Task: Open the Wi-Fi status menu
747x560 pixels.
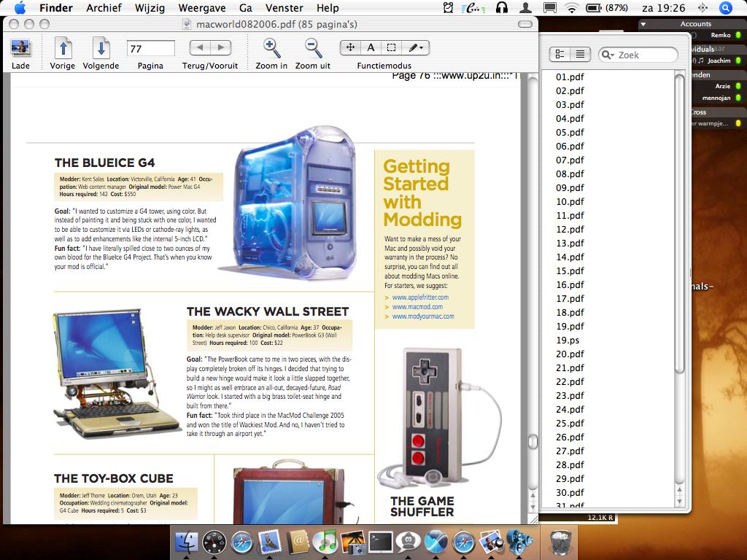Action: click(571, 7)
